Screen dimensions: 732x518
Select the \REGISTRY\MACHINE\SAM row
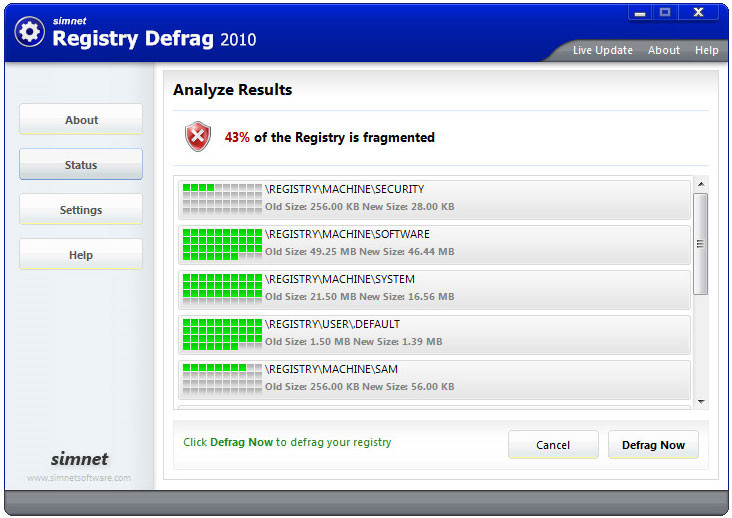pyautogui.click(x=434, y=379)
